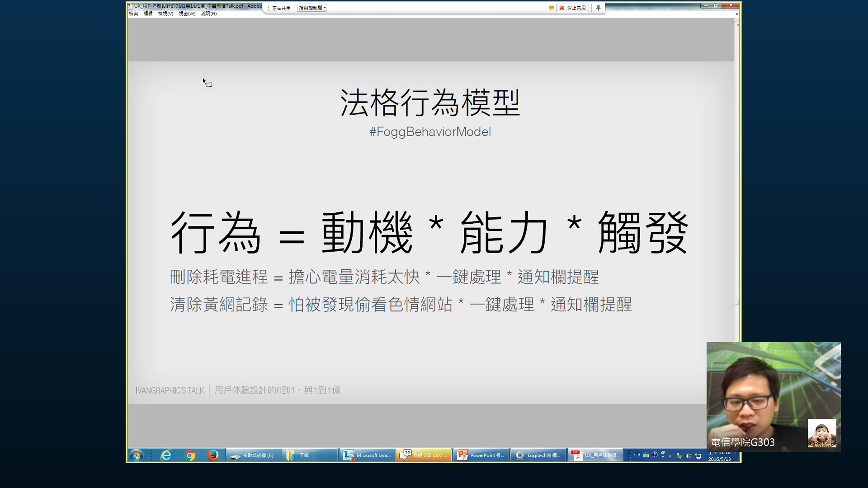Screen dimensions: 868x488
Task: Expand the 授與控制權 dropdown
Action: click(312, 8)
